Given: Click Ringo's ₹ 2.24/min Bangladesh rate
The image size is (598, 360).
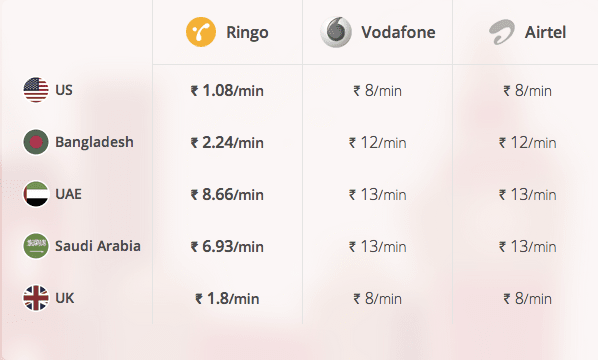Looking at the screenshot, I should pos(227,143).
